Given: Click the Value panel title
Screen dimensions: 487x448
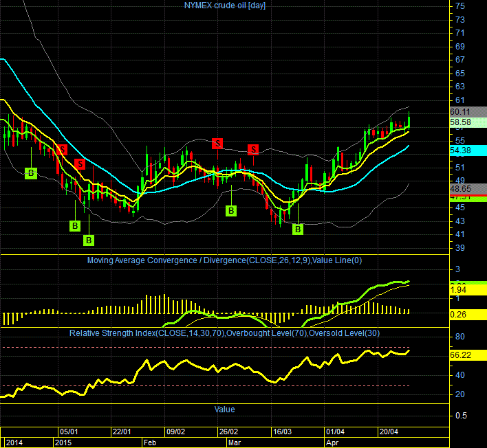Looking at the screenshot, I should click(x=224, y=410).
